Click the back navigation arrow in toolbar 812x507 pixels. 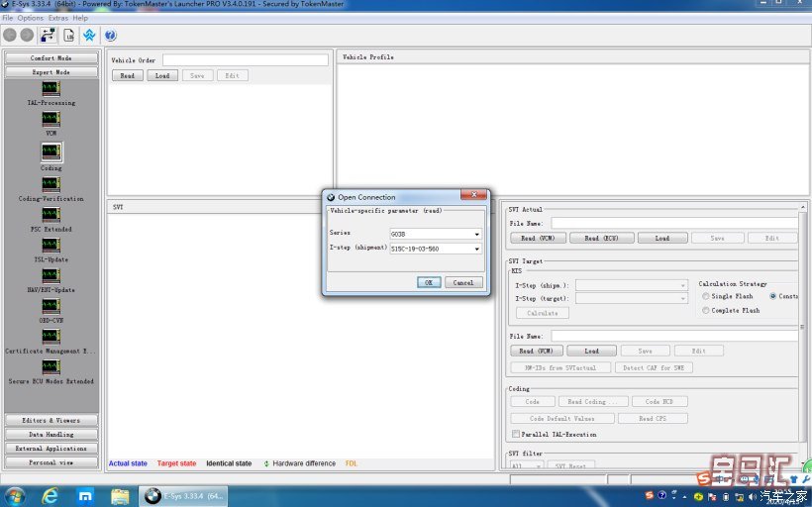coord(10,35)
